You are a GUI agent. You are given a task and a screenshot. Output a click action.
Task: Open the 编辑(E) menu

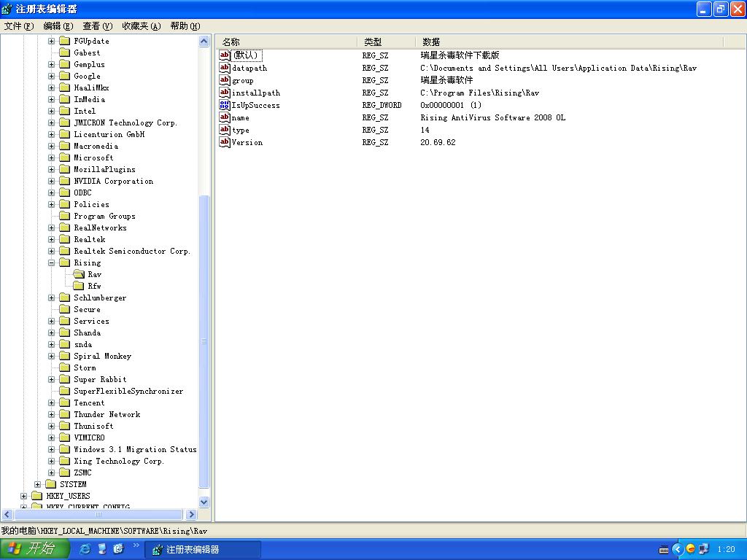(58, 26)
